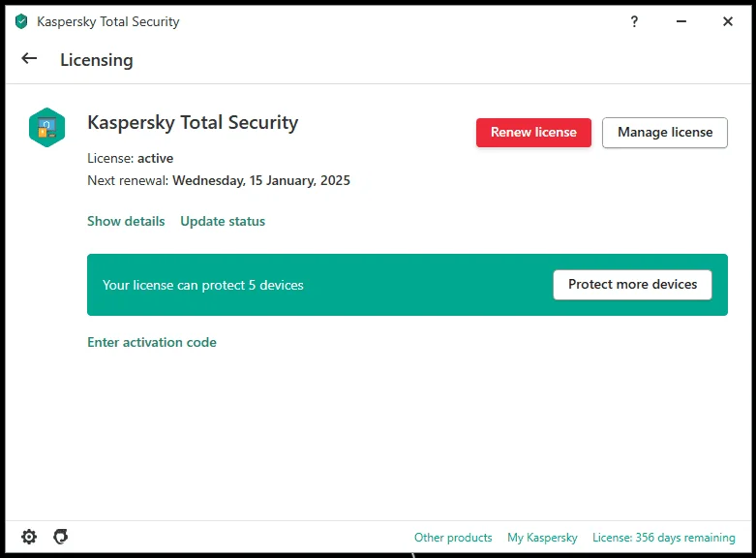Click the window title text in title bar
Screen dimensions: 756x558
[x=108, y=21]
